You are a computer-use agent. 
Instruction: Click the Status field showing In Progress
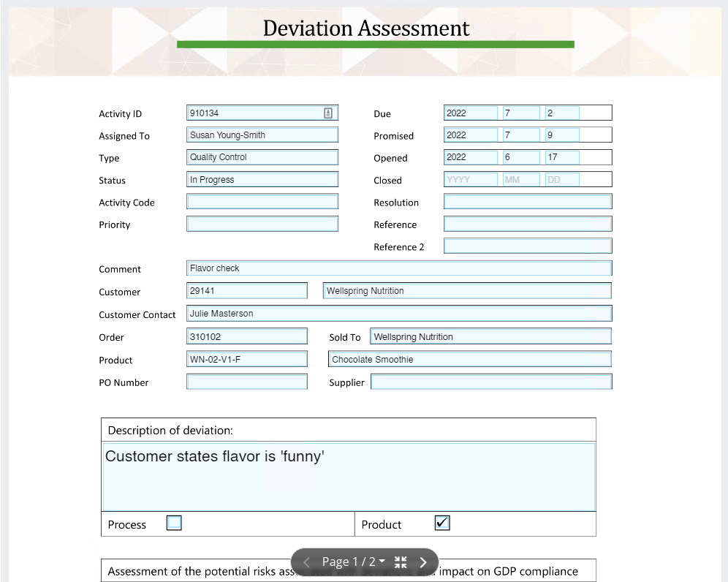262,179
